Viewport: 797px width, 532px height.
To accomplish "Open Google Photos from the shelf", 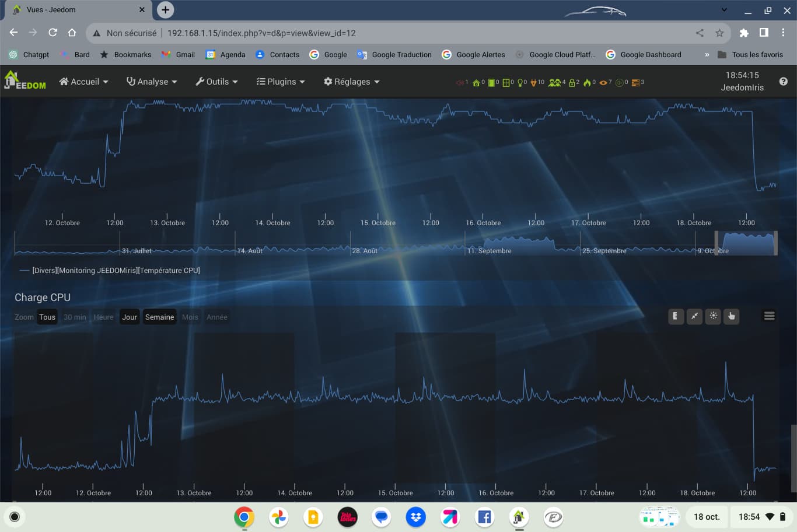I will coord(278,517).
